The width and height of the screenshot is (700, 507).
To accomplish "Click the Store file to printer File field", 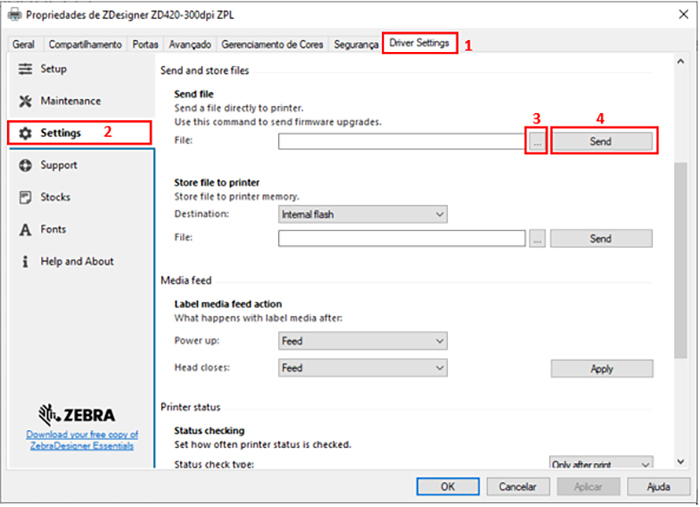I will (x=401, y=238).
